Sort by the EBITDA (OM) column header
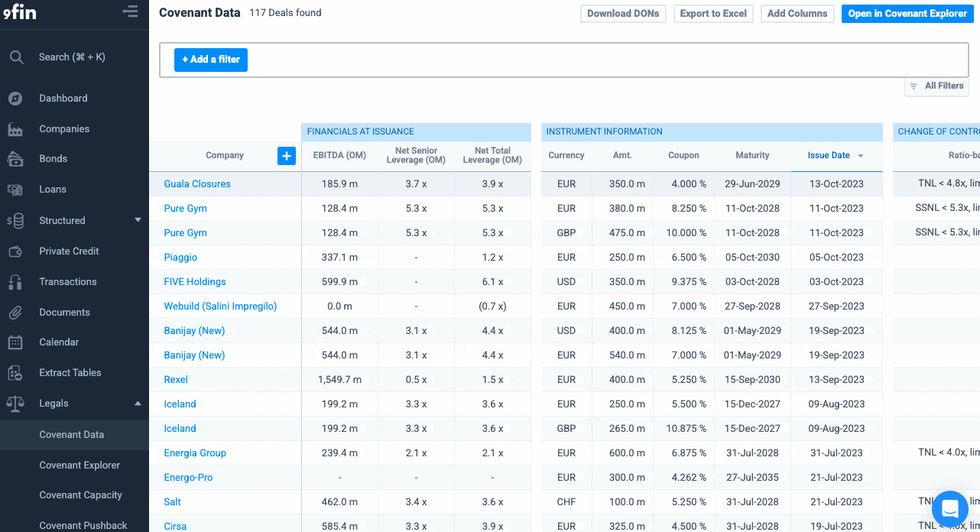Screen dimensions: 980x532 tap(339, 156)
